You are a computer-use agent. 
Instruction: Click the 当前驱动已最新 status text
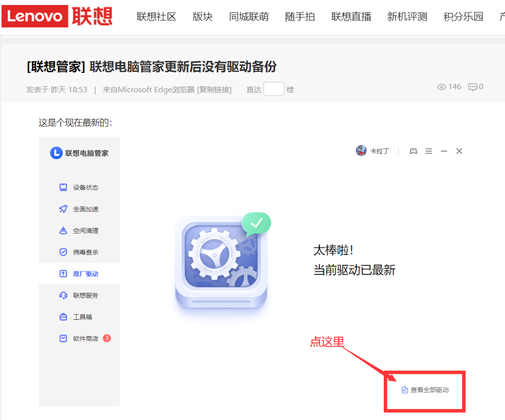click(x=354, y=270)
